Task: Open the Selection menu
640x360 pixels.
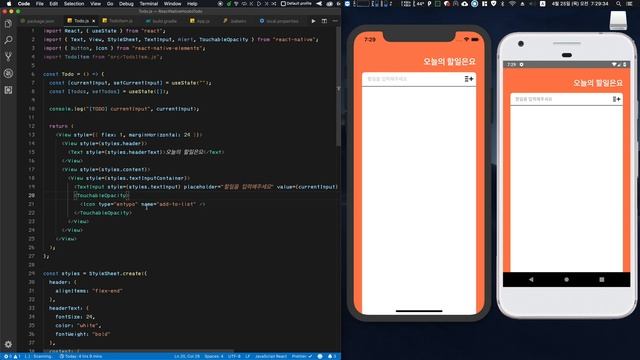Action: pos(74,4)
